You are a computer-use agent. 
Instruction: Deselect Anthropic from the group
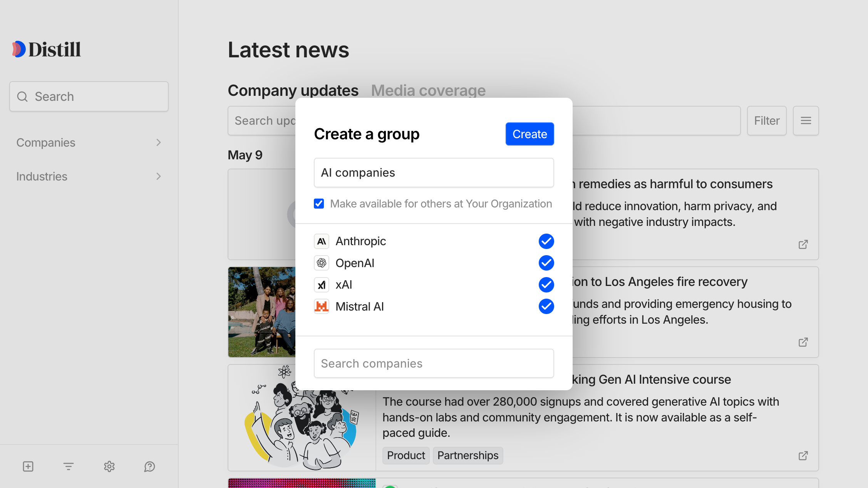546,241
